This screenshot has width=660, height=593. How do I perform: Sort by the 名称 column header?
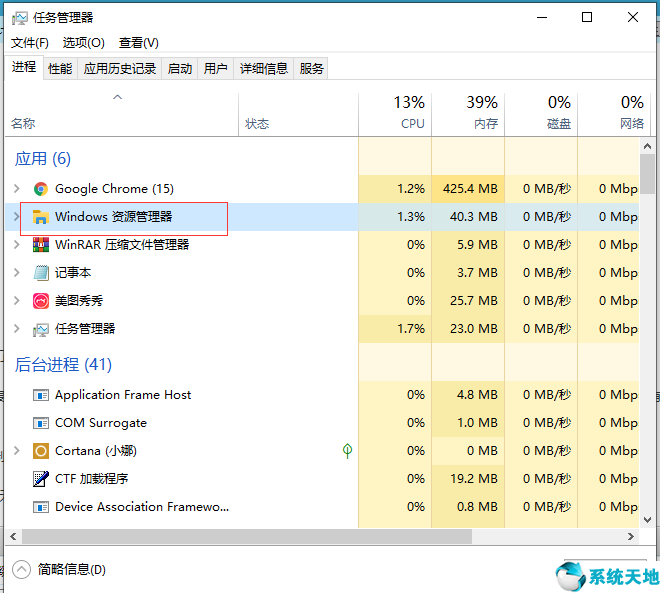[x=121, y=115]
